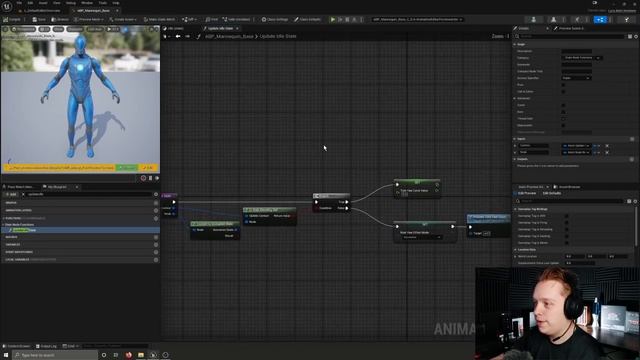This screenshot has height=360, width=640.
Task: Open the LOD Auto menu
Action: [95, 29]
